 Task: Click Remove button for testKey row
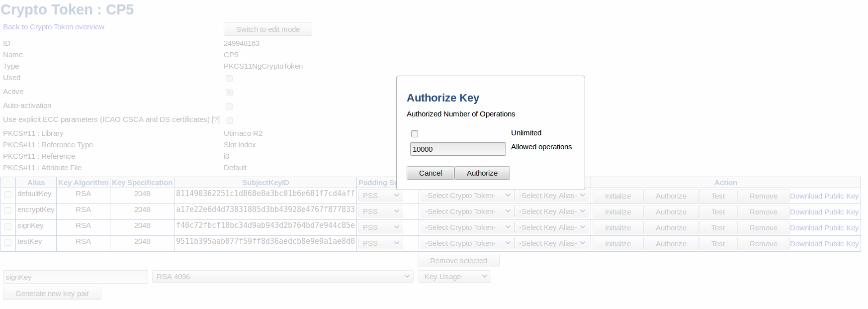(763, 244)
